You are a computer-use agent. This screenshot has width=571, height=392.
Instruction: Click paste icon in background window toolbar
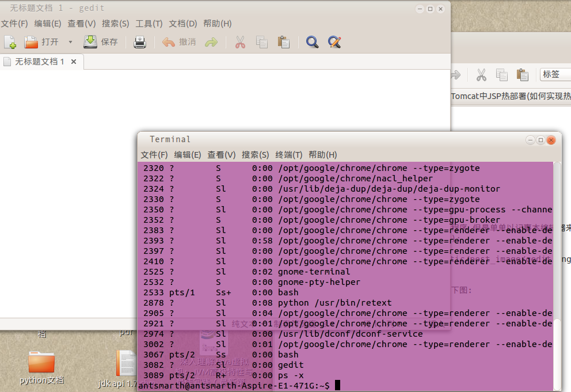(x=523, y=75)
